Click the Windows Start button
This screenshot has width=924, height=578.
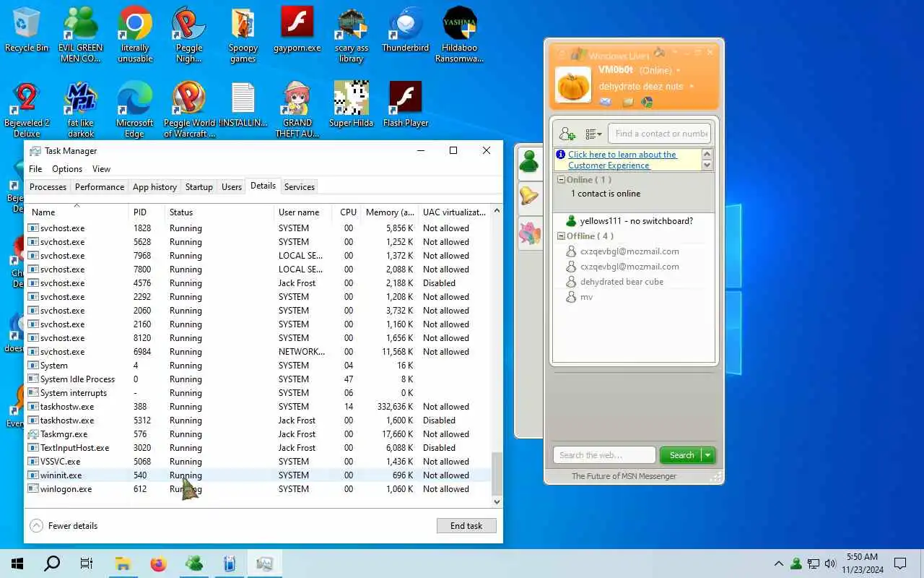click(17, 564)
